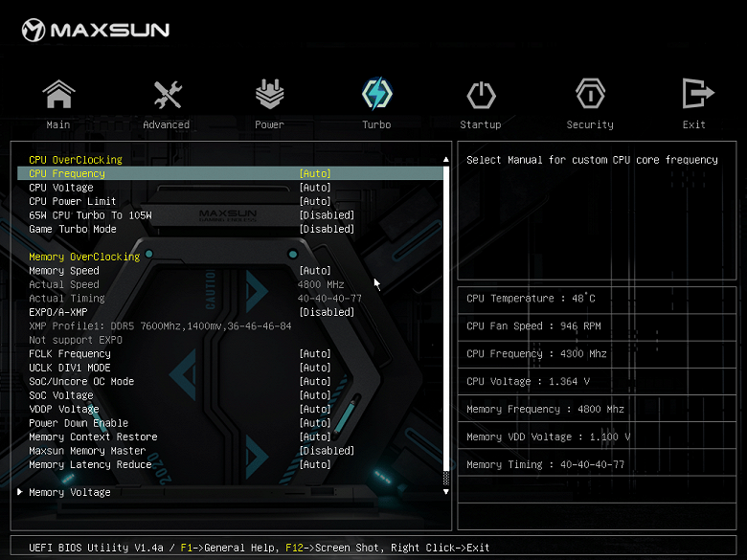Screen dimensions: 747x560
Task: Click the settings list scrollbar thumb
Action: (x=446, y=319)
